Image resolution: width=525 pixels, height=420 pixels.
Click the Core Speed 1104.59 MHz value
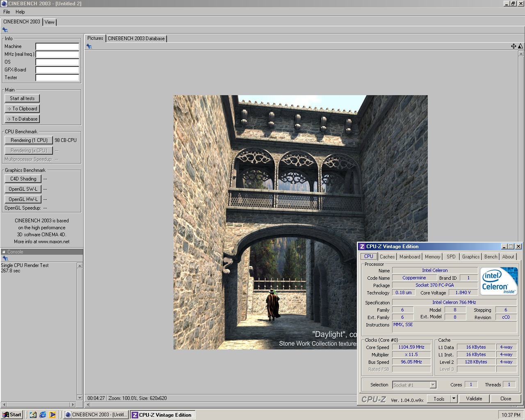(x=411, y=347)
